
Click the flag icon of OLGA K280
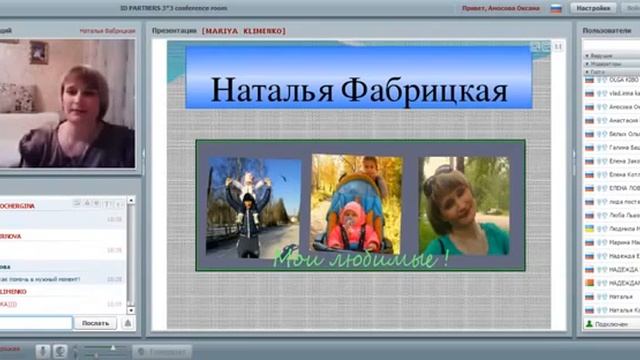589,80
